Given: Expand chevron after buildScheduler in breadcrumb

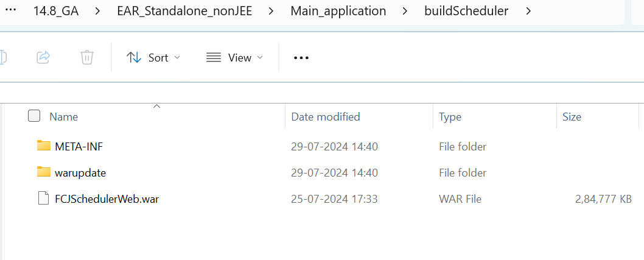Looking at the screenshot, I should (x=527, y=10).
